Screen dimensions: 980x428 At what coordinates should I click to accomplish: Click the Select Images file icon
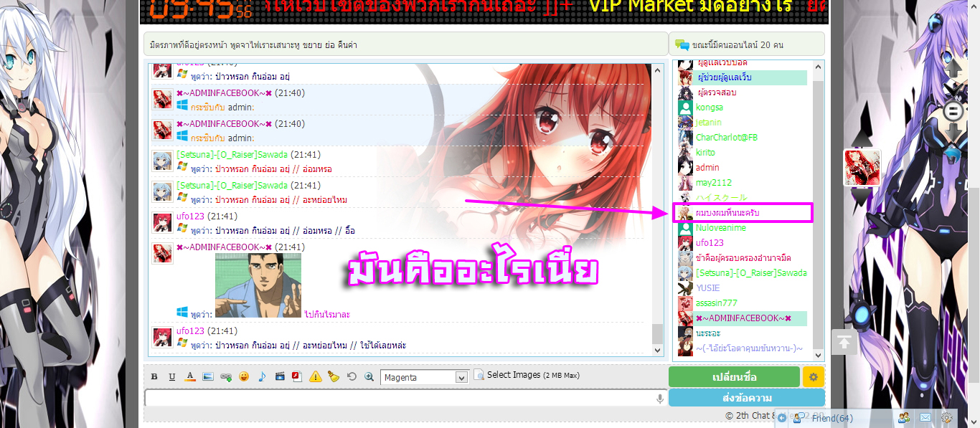pos(479,375)
